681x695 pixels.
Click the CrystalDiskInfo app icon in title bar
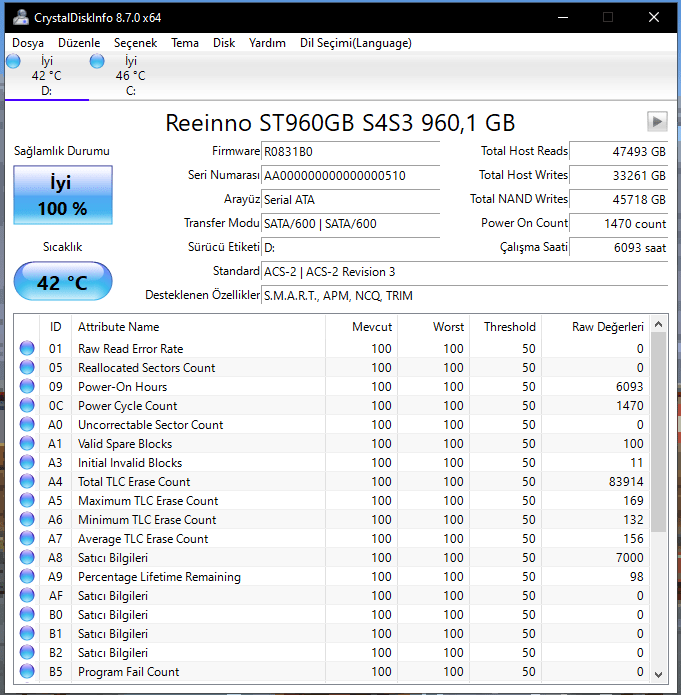coord(19,17)
